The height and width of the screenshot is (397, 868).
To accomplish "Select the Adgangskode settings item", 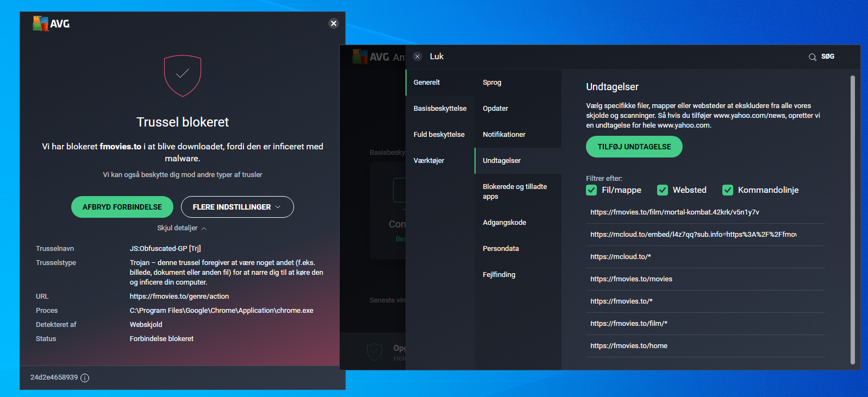I will [x=518, y=223].
